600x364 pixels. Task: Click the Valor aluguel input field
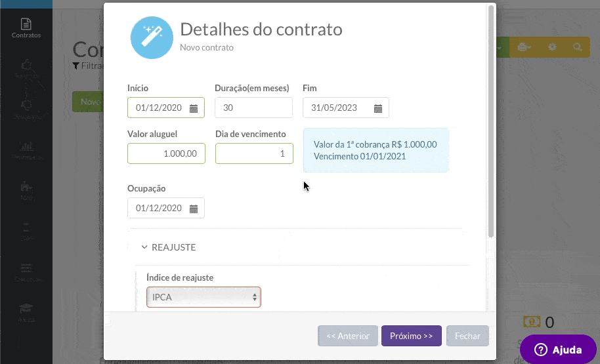166,153
